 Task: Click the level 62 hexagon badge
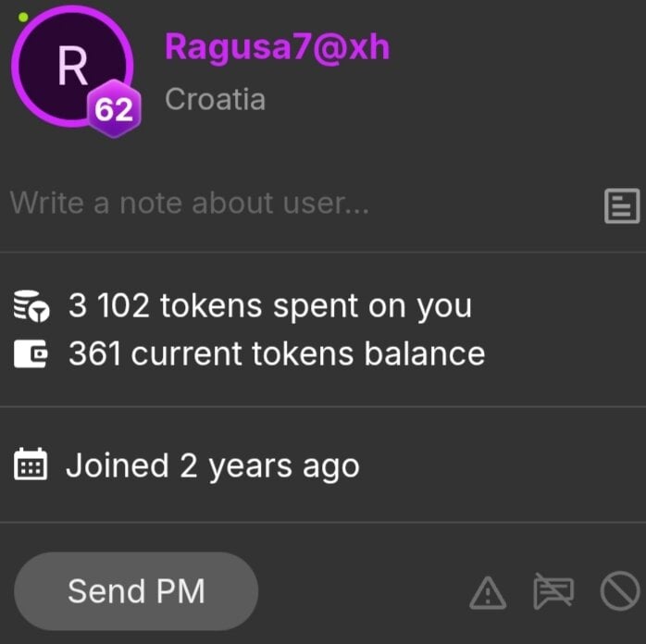click(x=113, y=111)
